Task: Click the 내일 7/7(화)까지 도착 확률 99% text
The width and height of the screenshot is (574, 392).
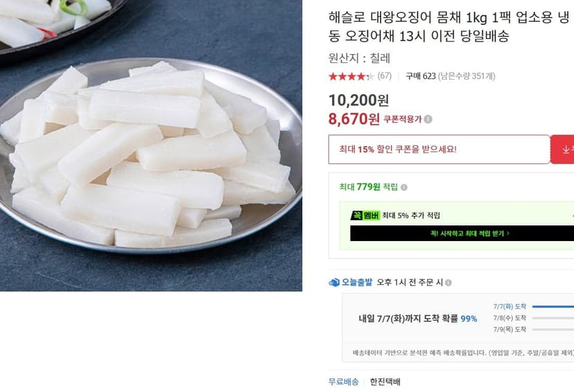Action: tap(418, 319)
